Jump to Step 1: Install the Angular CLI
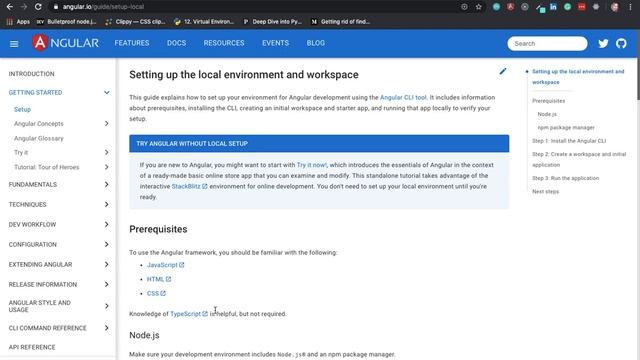This screenshot has height=360, width=640. pyautogui.click(x=569, y=141)
